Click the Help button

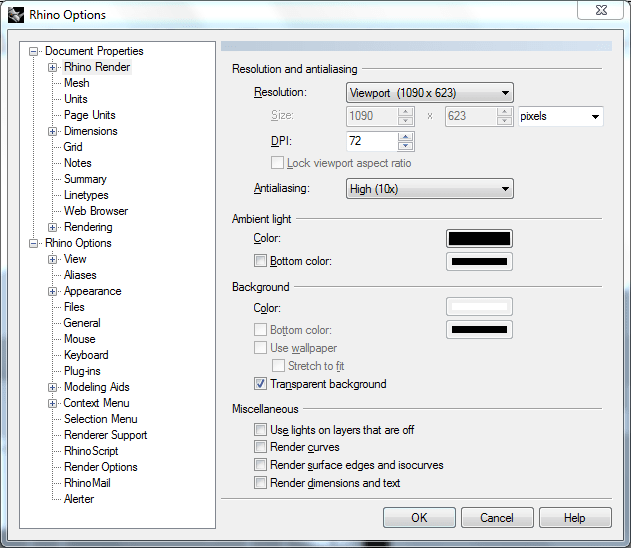[x=574, y=518]
